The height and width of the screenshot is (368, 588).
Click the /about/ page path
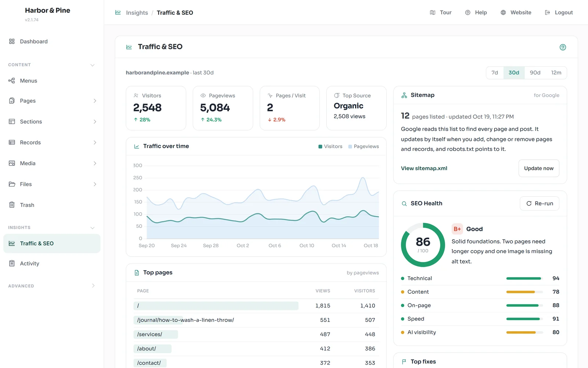click(x=147, y=349)
